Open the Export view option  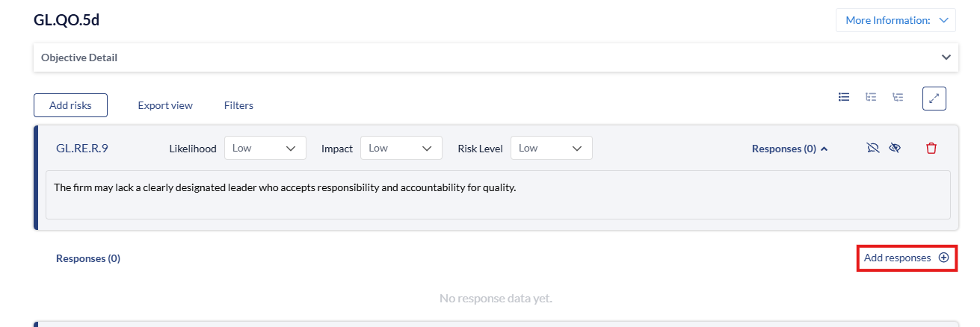165,105
